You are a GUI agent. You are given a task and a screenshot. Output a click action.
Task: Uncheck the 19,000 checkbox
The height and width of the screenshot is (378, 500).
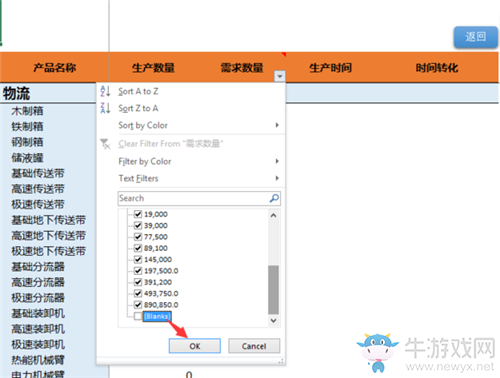click(138, 214)
